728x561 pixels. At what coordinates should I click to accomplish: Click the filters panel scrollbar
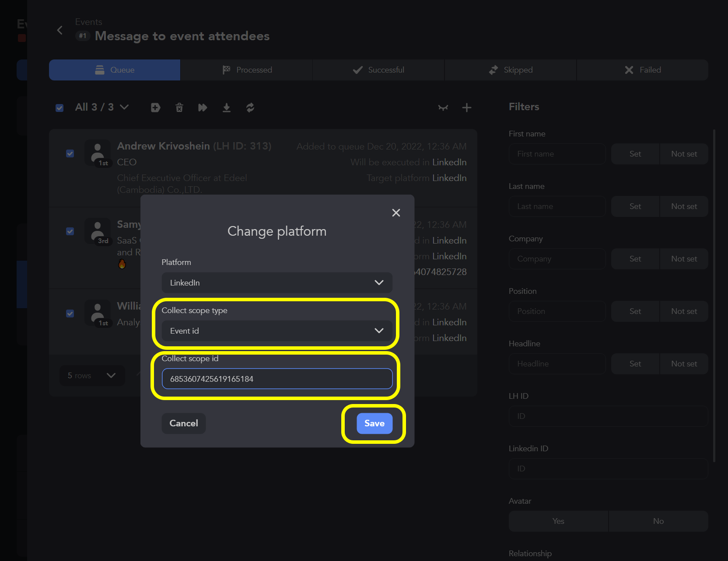coord(714,296)
